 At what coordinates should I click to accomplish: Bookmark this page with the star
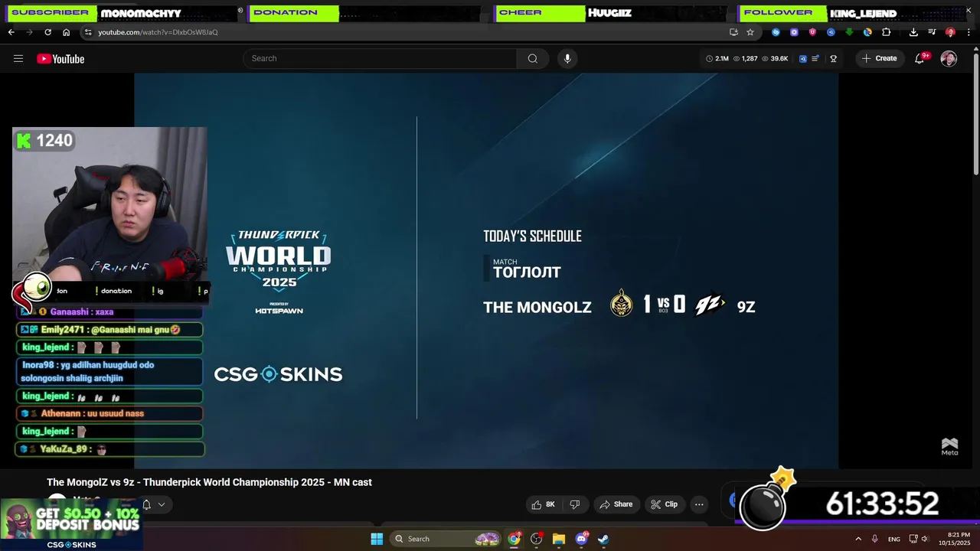750,32
